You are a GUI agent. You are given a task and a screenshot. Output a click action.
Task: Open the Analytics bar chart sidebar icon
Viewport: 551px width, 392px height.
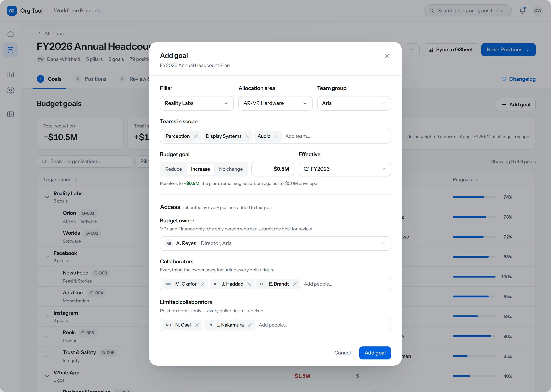10,74
